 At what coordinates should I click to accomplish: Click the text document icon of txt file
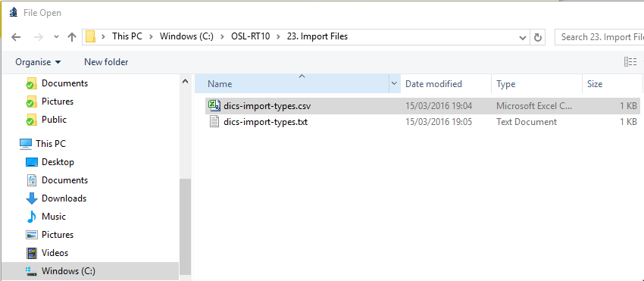pos(214,122)
